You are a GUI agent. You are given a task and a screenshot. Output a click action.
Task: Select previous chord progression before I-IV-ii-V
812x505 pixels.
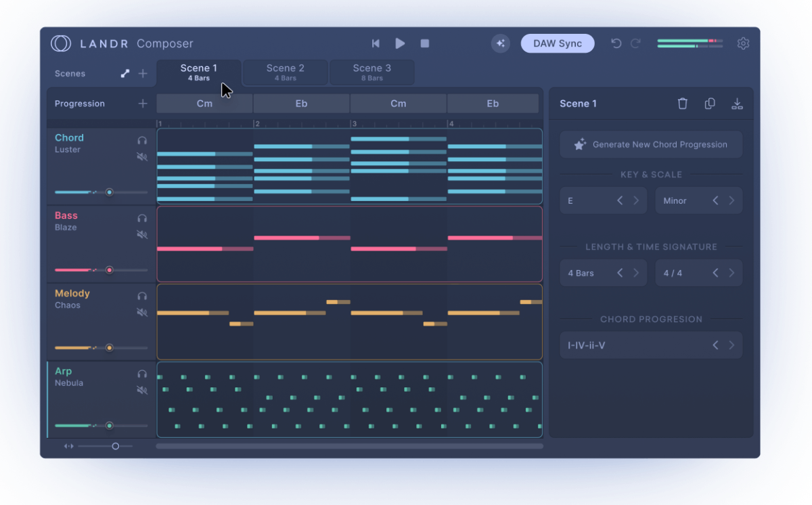[715, 345]
